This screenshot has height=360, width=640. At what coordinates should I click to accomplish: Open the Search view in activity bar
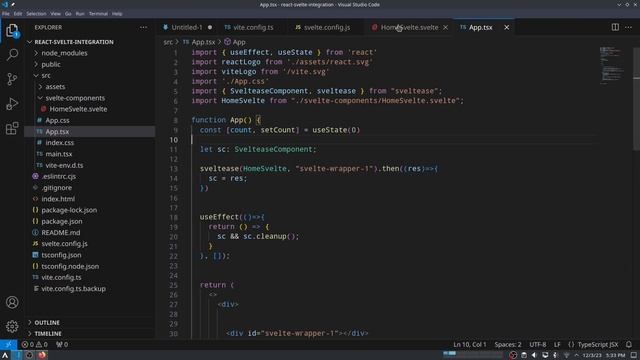tap(12, 55)
